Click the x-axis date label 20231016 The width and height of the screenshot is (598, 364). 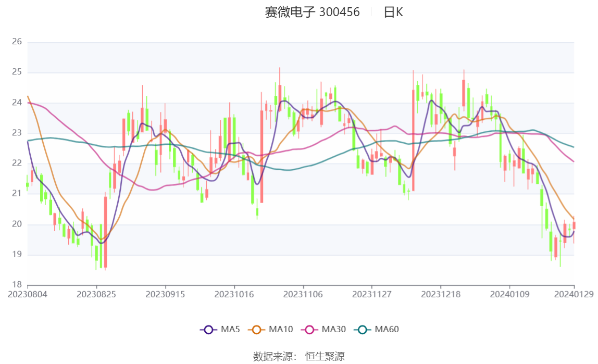(234, 295)
